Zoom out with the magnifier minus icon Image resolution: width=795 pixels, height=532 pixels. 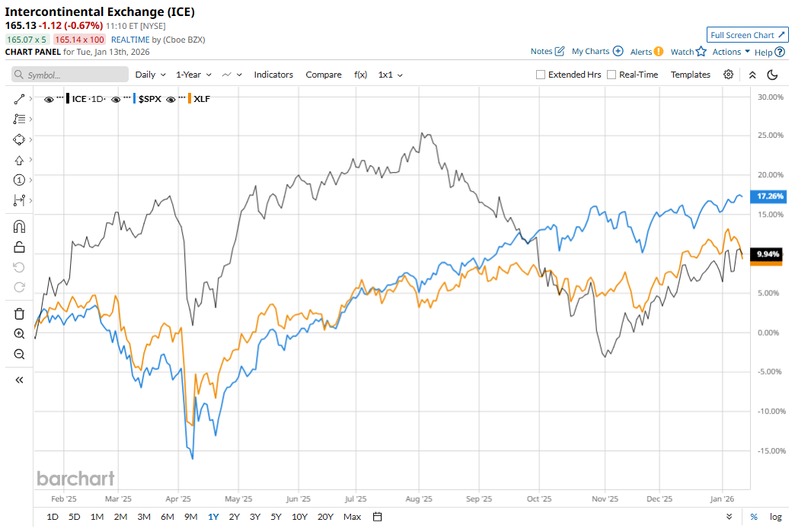pyautogui.click(x=19, y=354)
